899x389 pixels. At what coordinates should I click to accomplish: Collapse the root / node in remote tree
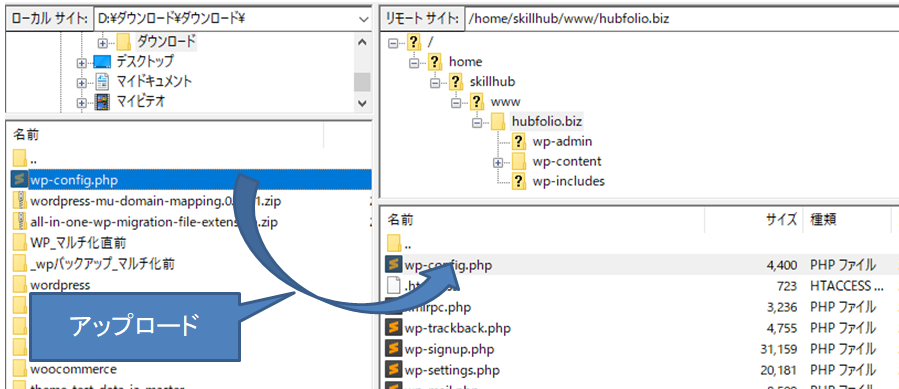click(x=393, y=42)
